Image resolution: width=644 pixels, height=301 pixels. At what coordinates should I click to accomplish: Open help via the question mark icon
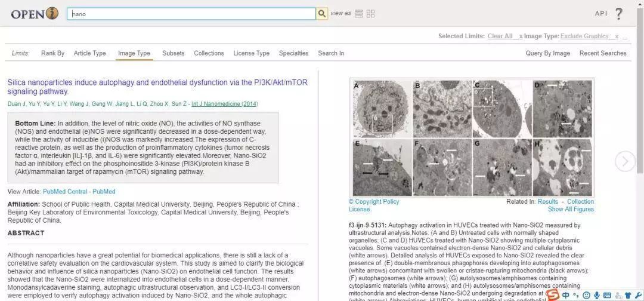[x=618, y=14]
